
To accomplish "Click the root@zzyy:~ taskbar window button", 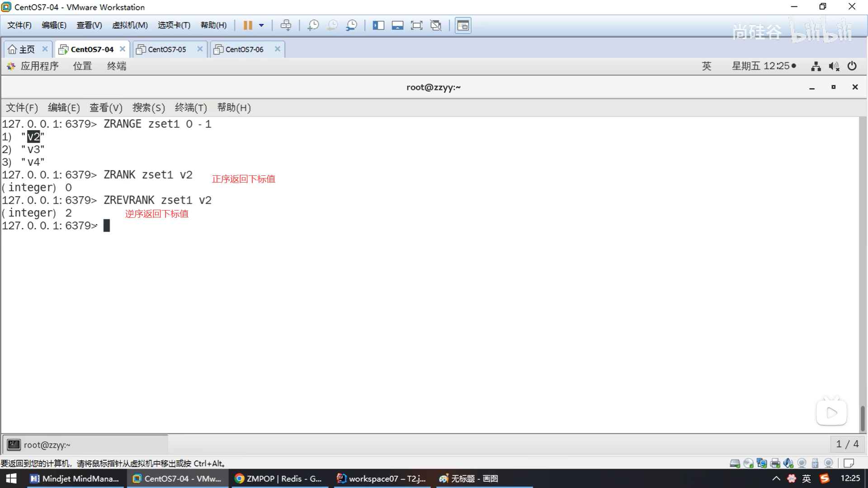I will click(47, 445).
